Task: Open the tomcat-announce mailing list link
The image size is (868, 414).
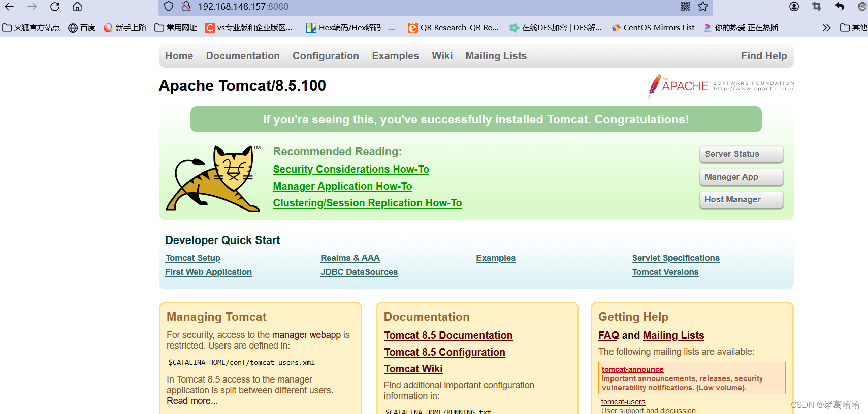Action: pyautogui.click(x=632, y=369)
